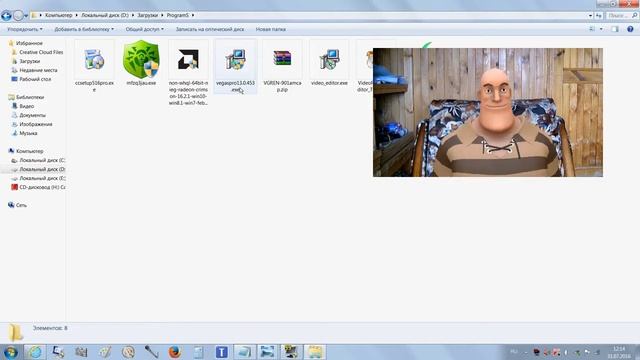Open CD-дисковод (H:) in the sidebar
The height and width of the screenshot is (360, 640).
click(x=42, y=187)
